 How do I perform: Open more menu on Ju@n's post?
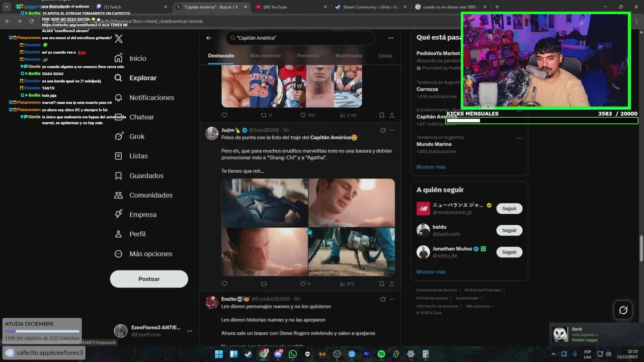click(x=392, y=130)
